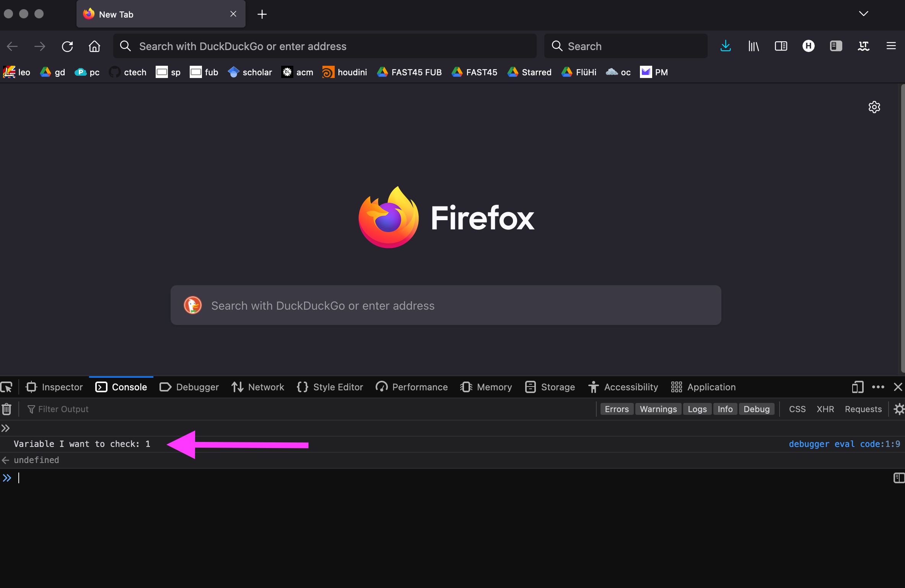Navigate home with the home icon
905x588 pixels.
[94, 46]
